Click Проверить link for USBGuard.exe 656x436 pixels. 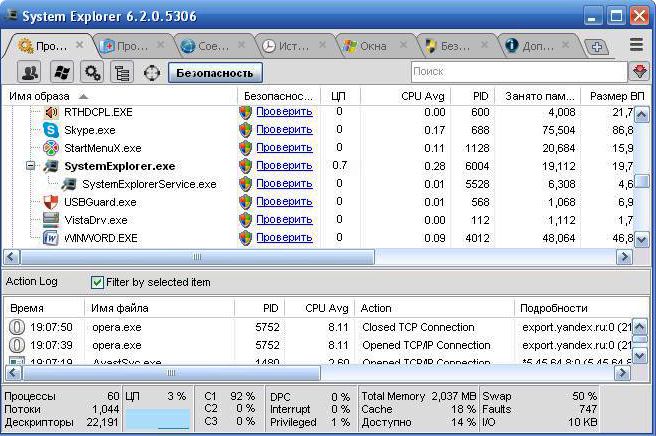pyautogui.click(x=284, y=201)
